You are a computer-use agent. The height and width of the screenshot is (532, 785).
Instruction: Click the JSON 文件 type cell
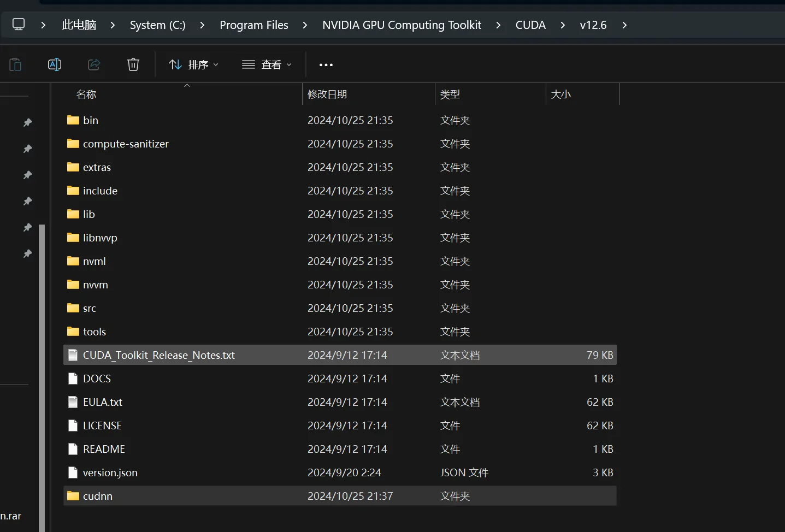click(464, 472)
